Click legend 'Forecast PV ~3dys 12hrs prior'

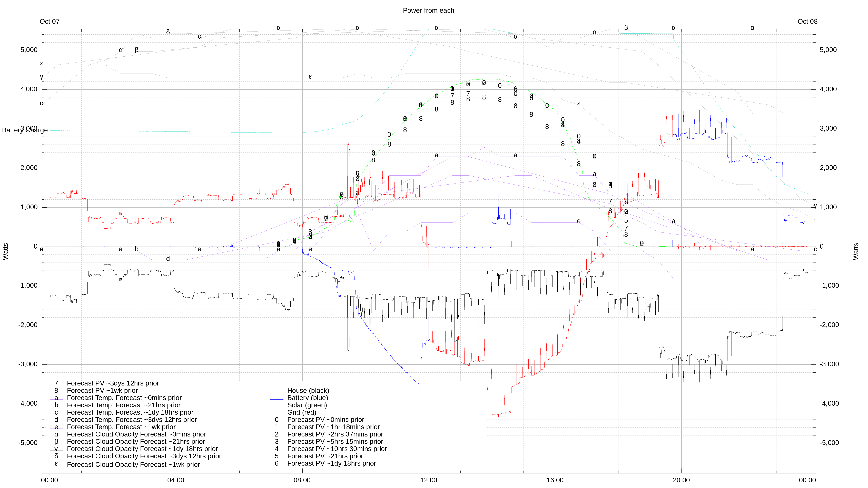tap(113, 383)
